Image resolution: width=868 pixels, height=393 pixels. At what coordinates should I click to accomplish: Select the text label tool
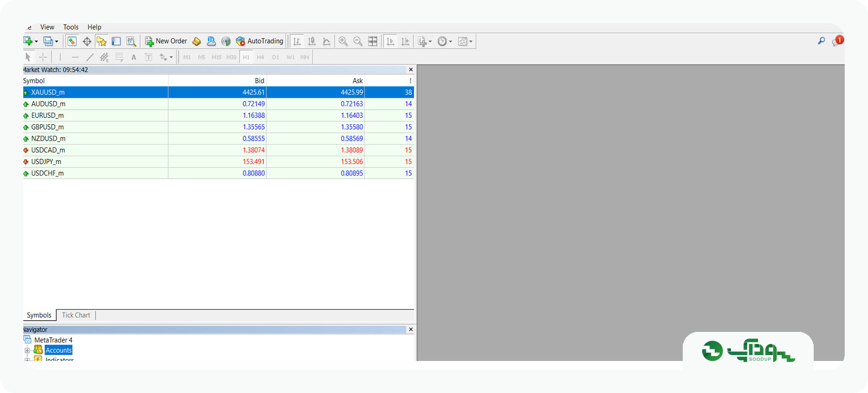pyautogui.click(x=148, y=57)
